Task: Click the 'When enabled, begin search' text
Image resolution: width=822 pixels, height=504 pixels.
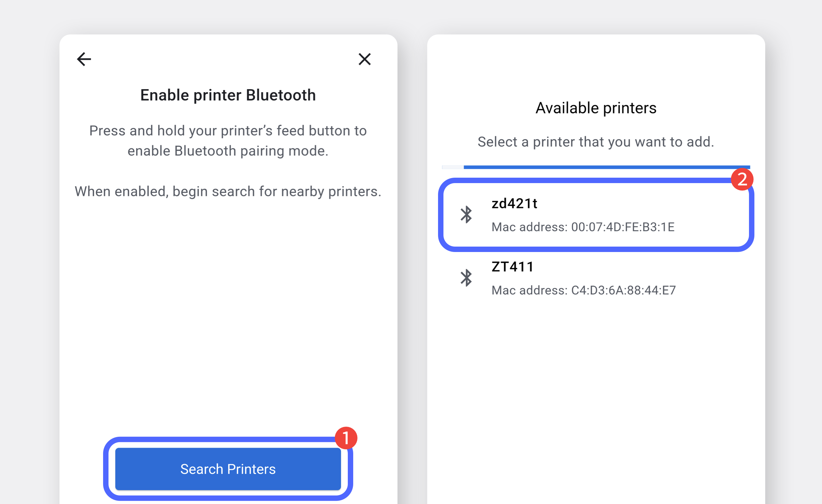Action: pos(228,192)
